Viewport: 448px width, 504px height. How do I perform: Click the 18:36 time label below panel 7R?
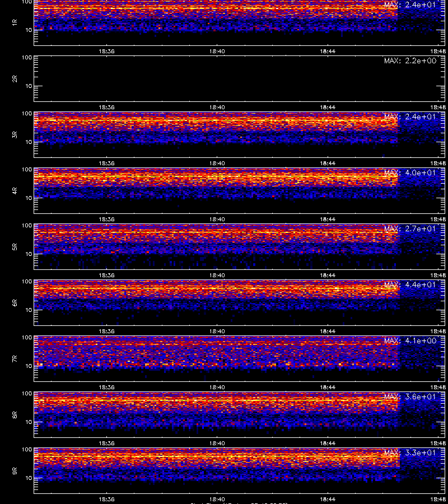tap(106, 388)
